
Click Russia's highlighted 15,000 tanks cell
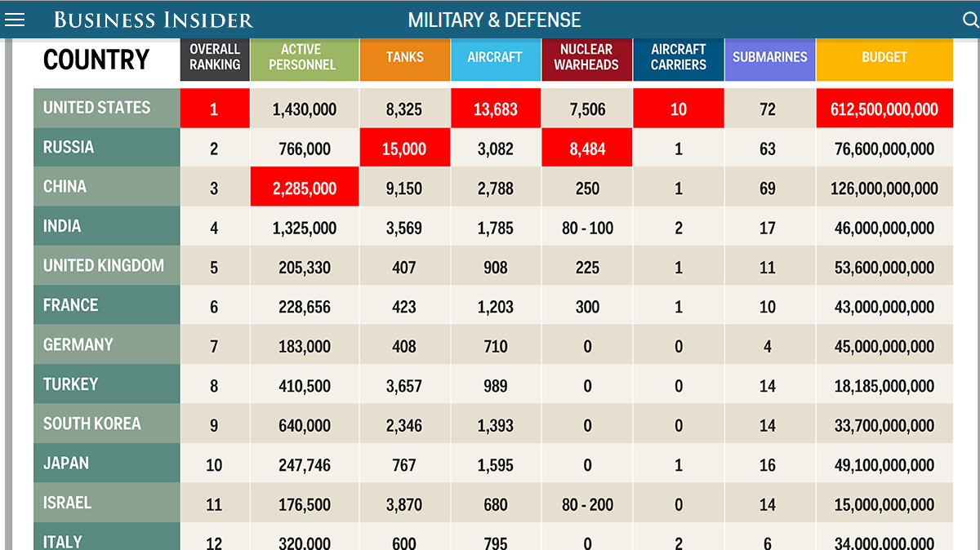[405, 149]
